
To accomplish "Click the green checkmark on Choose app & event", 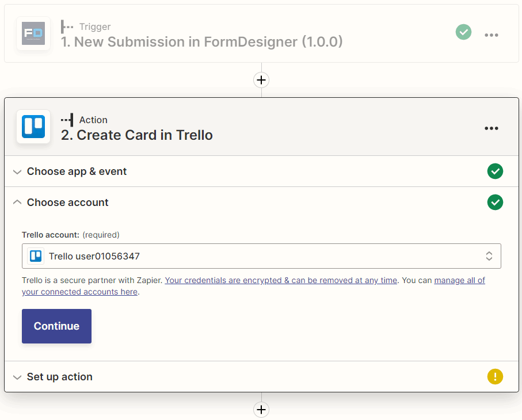I will (495, 171).
